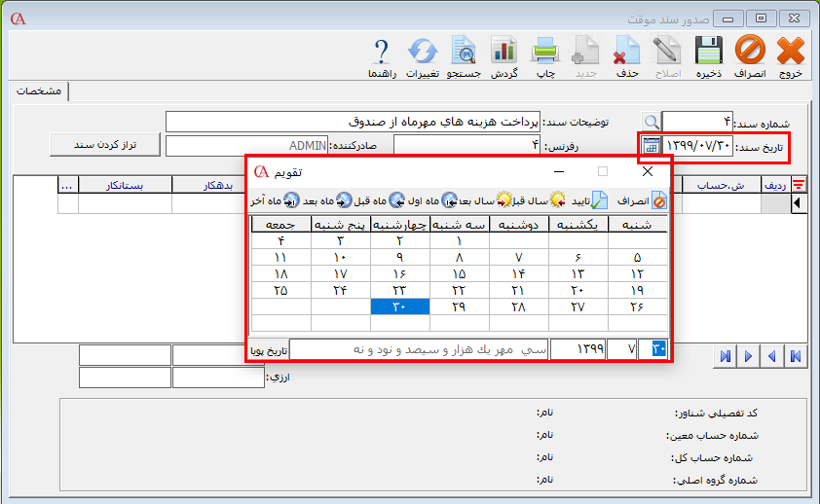This screenshot has height=504, width=820.
Task: Click the شنبه weekday header in calendar
Action: pos(638,225)
